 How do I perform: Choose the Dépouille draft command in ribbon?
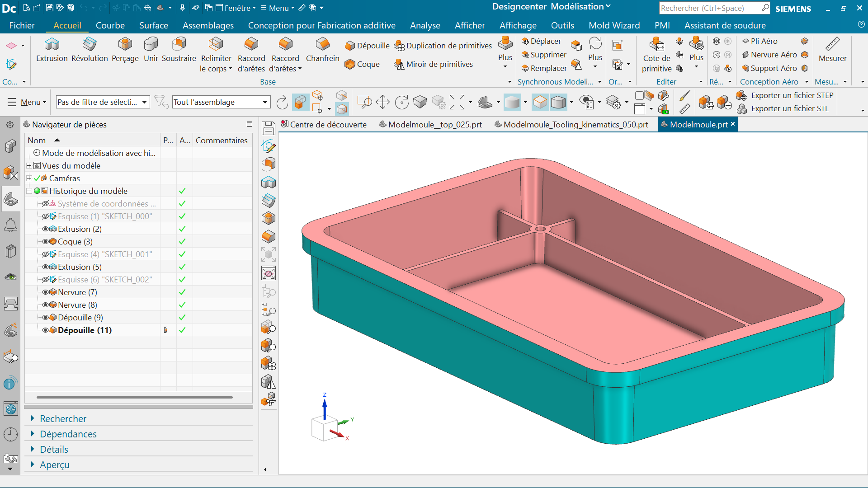pos(367,46)
